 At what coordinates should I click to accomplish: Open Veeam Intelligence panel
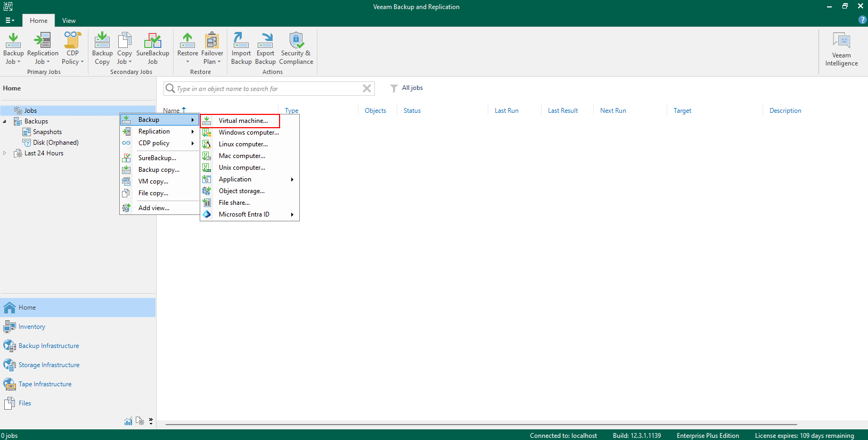click(841, 49)
